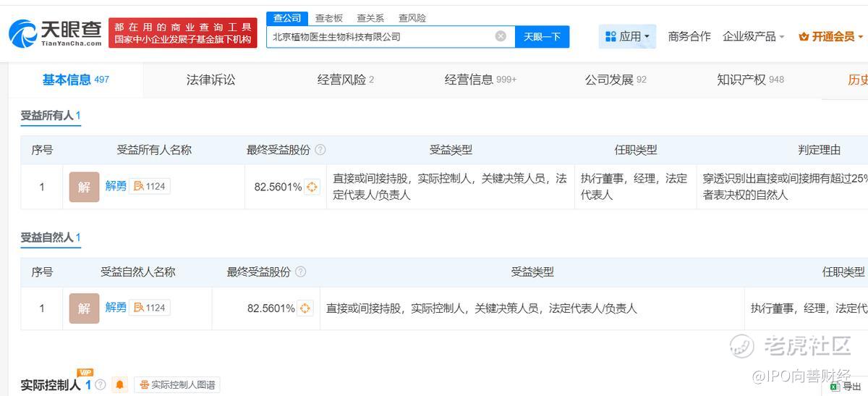Image resolution: width=868 pixels, height=396 pixels.
Task: Click the 解 avatar in 受益自然人 row
Action: (84, 308)
